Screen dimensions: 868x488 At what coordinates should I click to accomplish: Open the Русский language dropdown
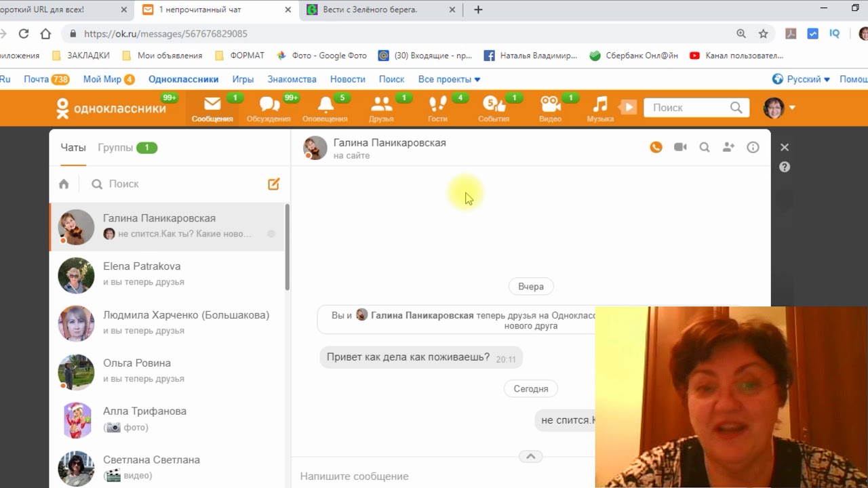coord(801,79)
